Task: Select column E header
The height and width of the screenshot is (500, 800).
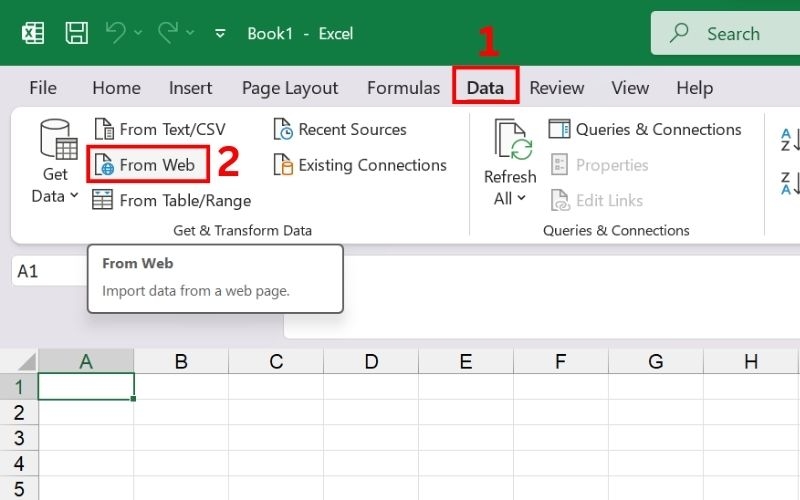Action: tap(466, 361)
